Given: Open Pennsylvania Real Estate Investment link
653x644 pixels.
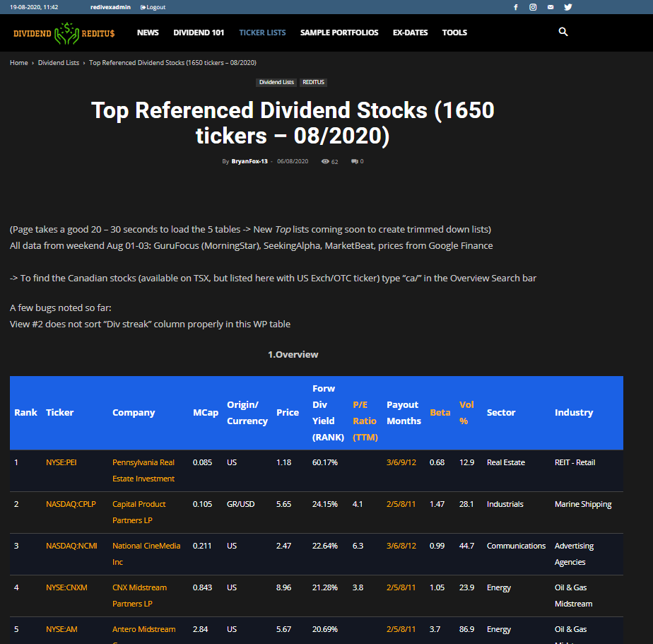Looking at the screenshot, I should pos(143,471).
